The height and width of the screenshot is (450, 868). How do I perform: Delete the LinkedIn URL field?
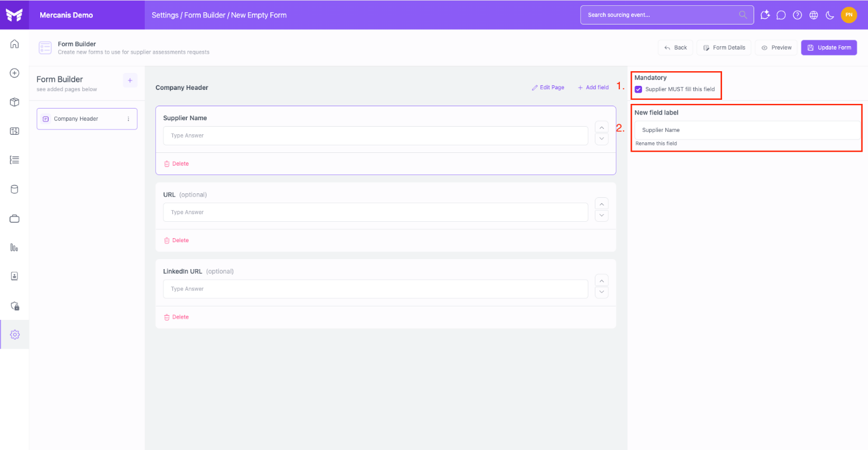176,317
